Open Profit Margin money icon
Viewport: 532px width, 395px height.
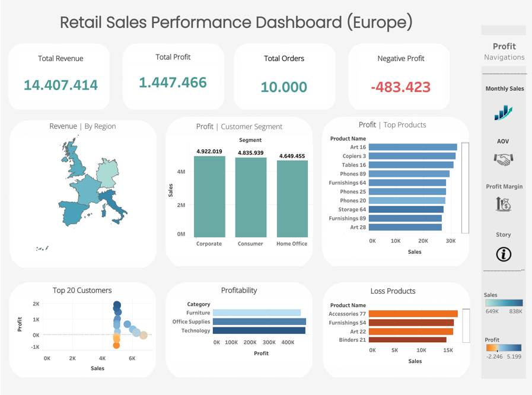pyautogui.click(x=504, y=205)
